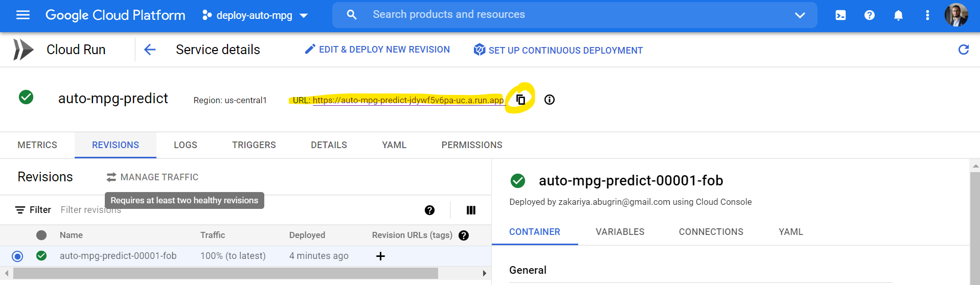Screen dimensions: 980x285
Task: Go back using the left arrow
Action: [150, 50]
